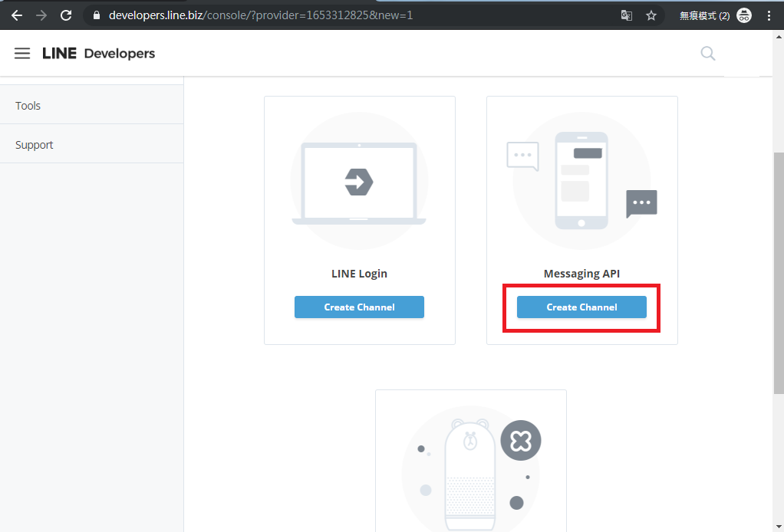The width and height of the screenshot is (784, 532).
Task: Click the LINE Login laptop illustration
Action: pyautogui.click(x=359, y=181)
